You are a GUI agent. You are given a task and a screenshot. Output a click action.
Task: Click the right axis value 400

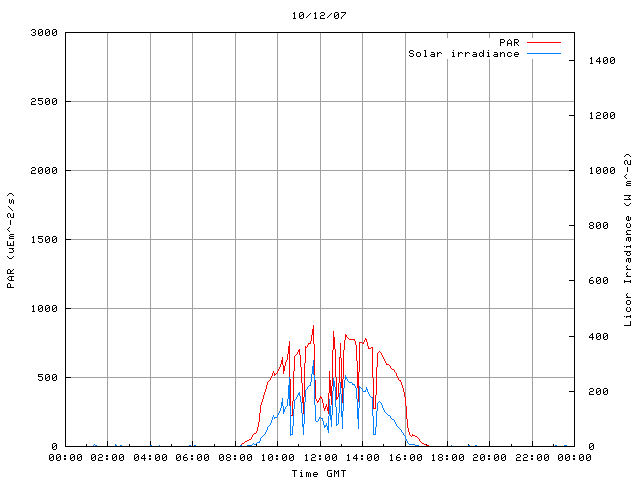[598, 337]
